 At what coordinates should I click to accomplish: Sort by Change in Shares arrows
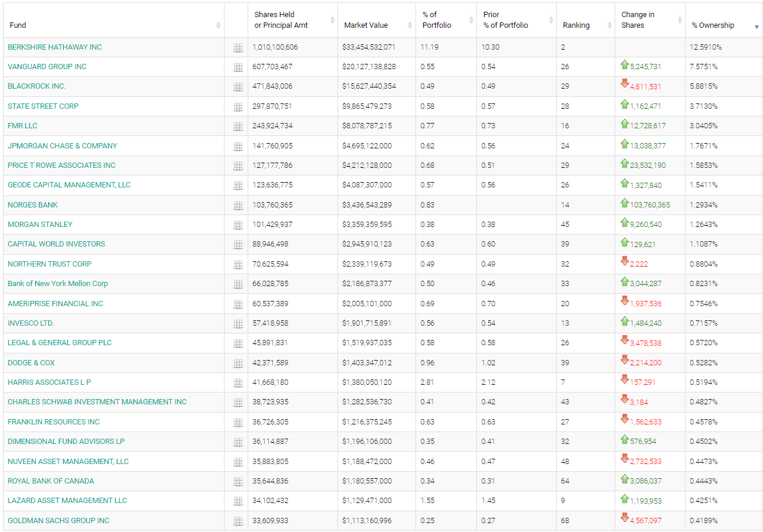(680, 20)
